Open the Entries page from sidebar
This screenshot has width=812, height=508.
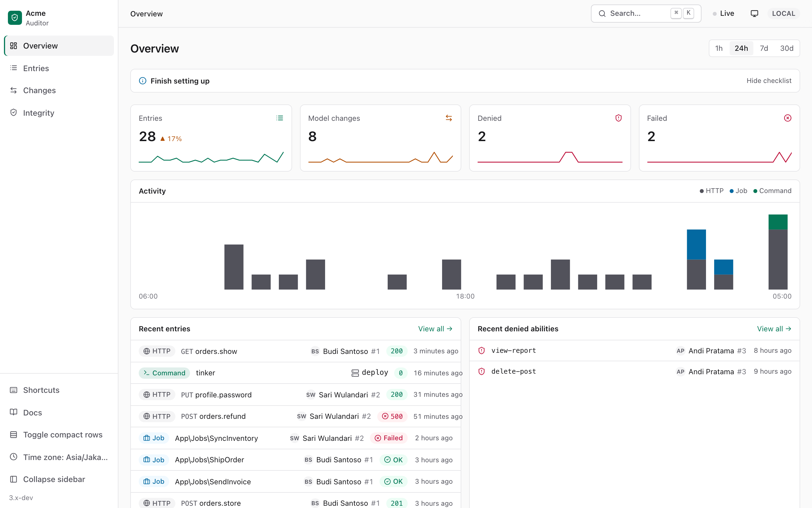click(59, 68)
